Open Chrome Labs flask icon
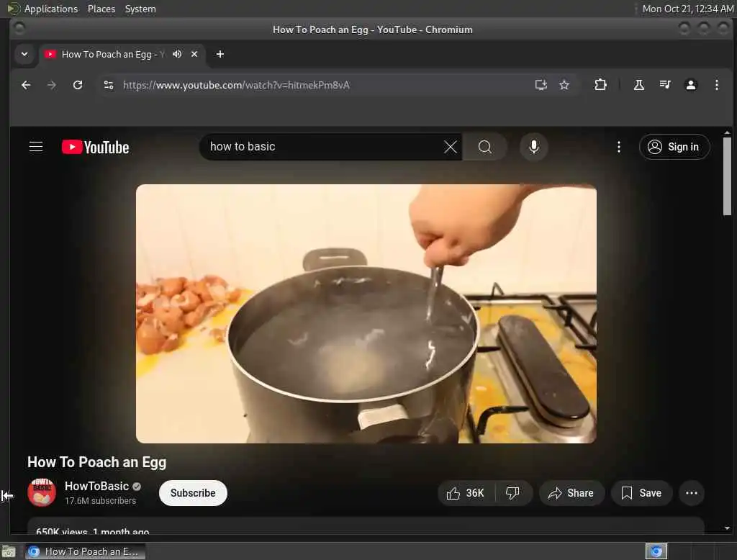 pyautogui.click(x=639, y=85)
